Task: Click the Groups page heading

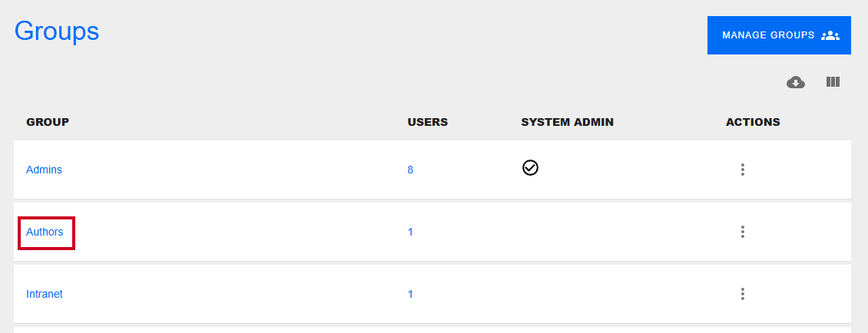Action: tap(57, 31)
